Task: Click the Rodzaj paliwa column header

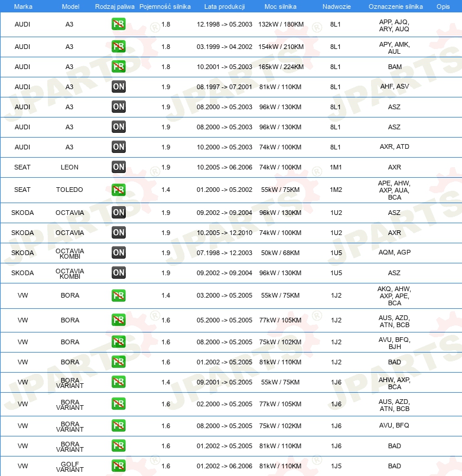Action: [x=115, y=6]
